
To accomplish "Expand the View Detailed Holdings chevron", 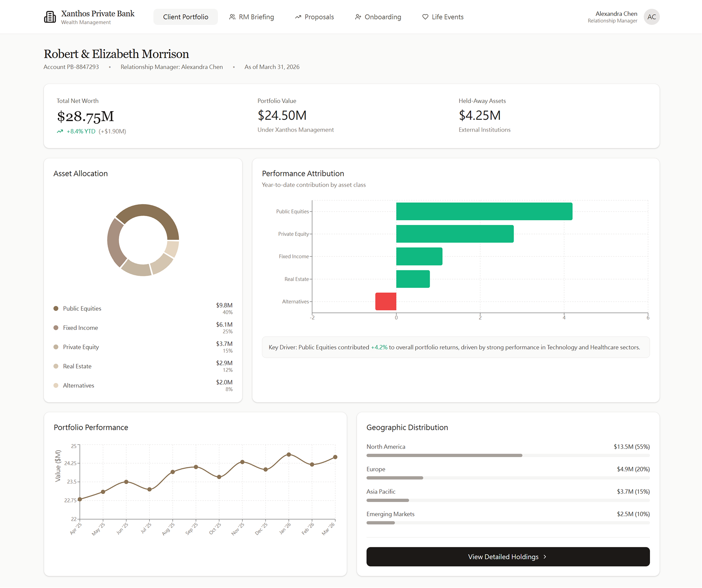I will coord(545,557).
